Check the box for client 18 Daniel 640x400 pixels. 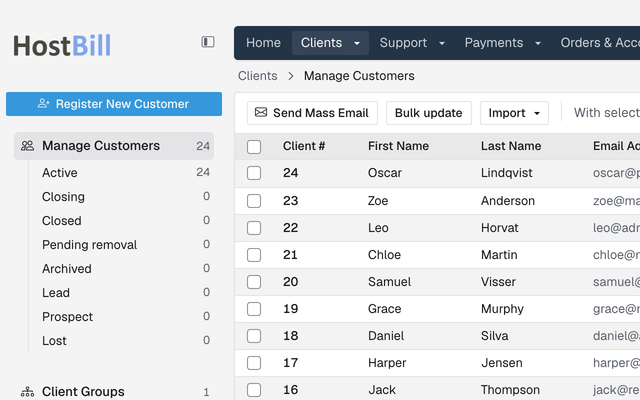pos(254,336)
